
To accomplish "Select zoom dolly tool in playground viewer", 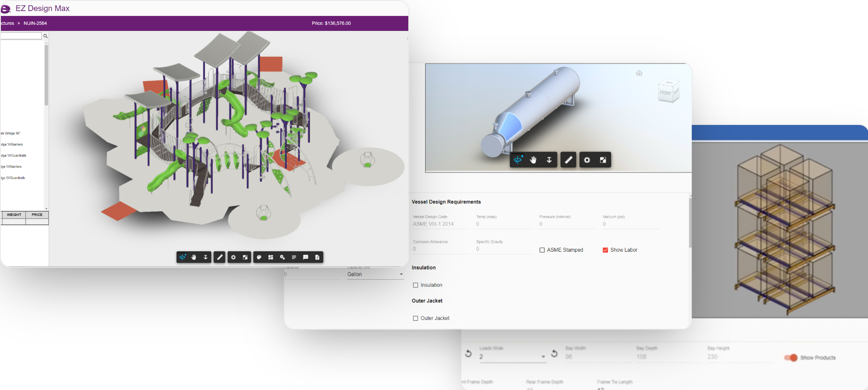I will click(205, 257).
